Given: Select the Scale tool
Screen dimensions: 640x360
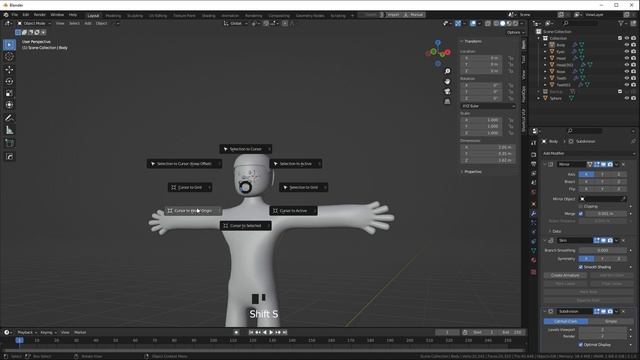Looking at the screenshot, I should pyautogui.click(x=9, y=93).
